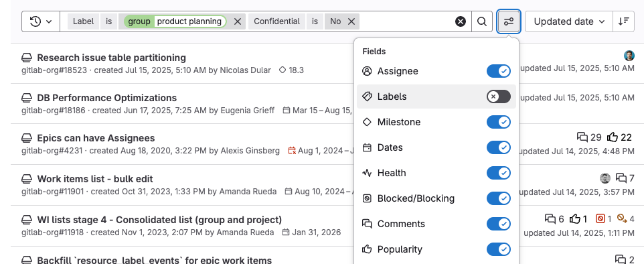This screenshot has width=644, height=264.
Task: Switch off the Popularity field toggle
Action: (499, 250)
